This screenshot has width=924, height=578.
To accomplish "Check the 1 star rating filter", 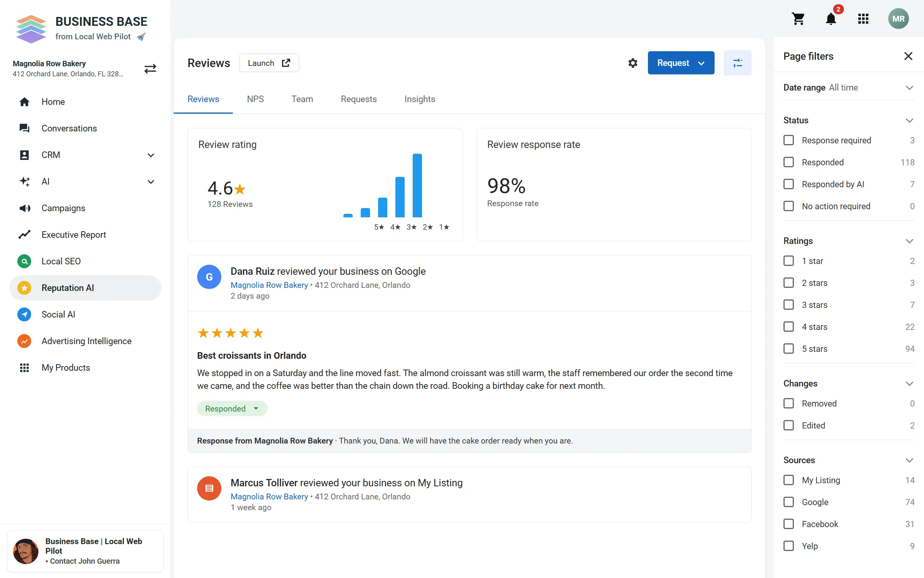I will 788,261.
